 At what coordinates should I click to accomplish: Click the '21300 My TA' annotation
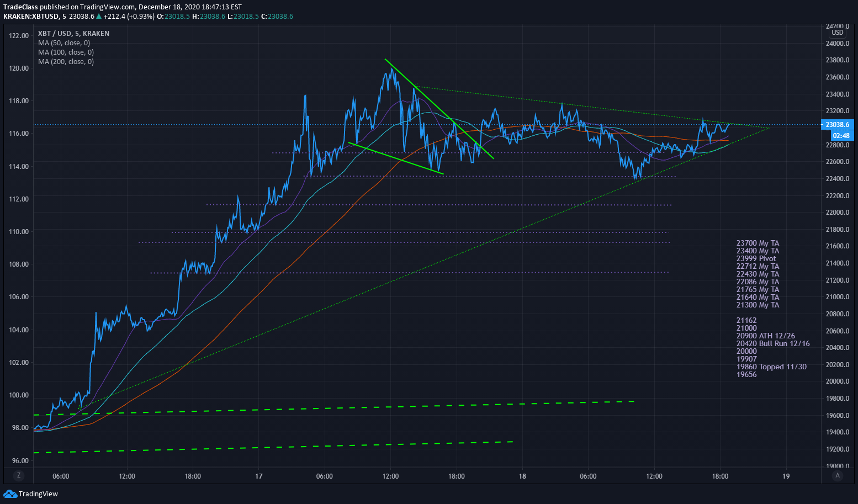(758, 305)
